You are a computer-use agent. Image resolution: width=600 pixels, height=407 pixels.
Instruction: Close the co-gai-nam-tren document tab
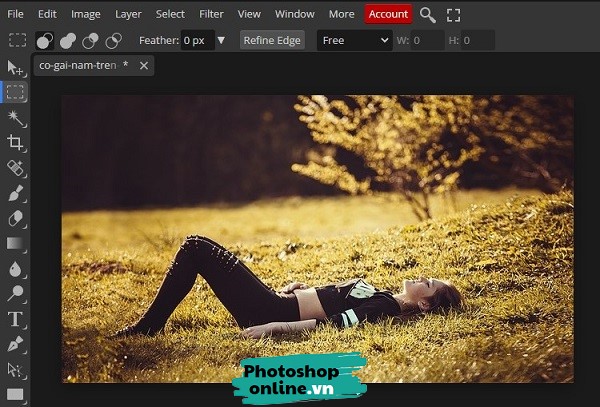click(144, 66)
